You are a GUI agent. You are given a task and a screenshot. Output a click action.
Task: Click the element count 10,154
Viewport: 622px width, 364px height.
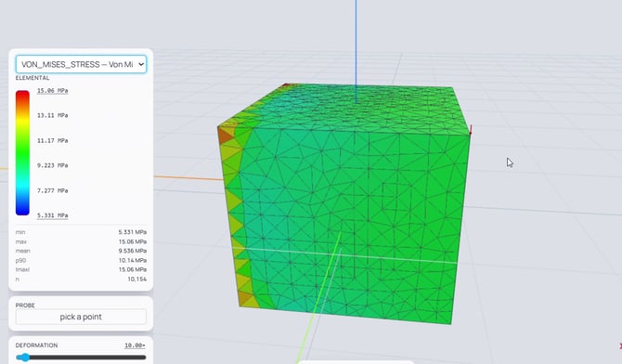click(136, 279)
